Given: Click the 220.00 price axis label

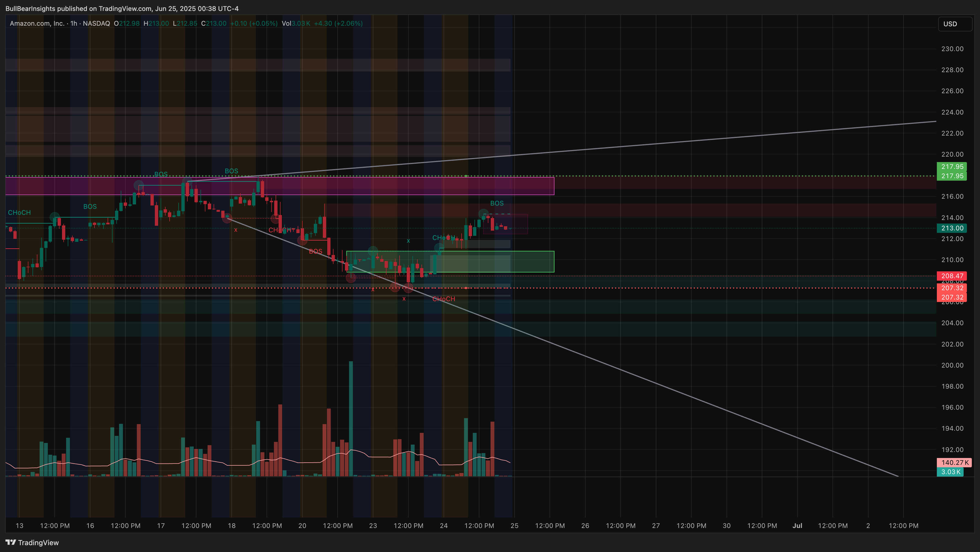Looking at the screenshot, I should [x=952, y=154].
